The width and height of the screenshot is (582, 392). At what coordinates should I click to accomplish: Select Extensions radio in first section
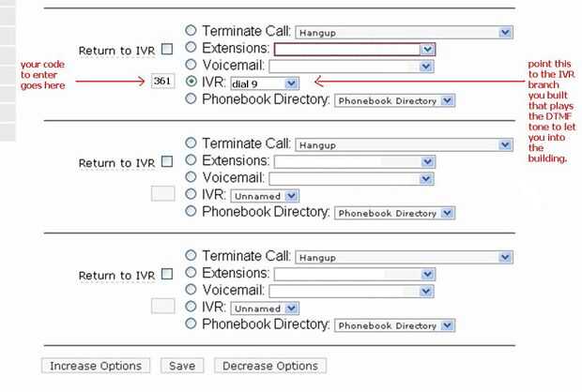click(191, 47)
